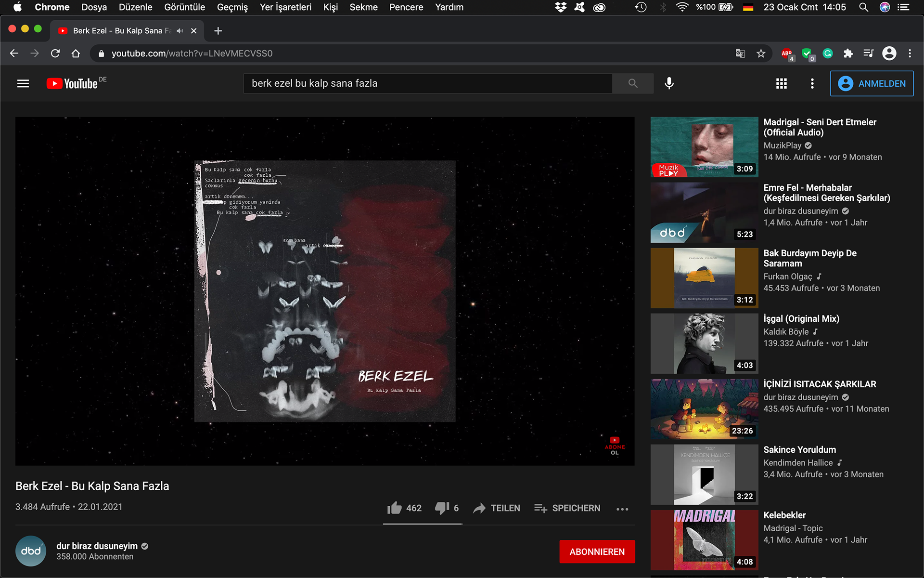Bookmark page with star icon
Viewport: 924px width, 578px height.
(x=761, y=53)
